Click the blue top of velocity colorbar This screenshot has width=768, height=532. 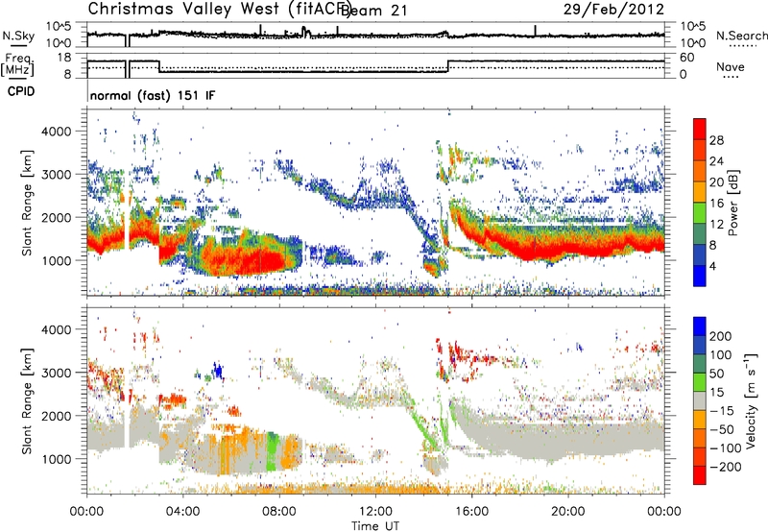click(700, 326)
